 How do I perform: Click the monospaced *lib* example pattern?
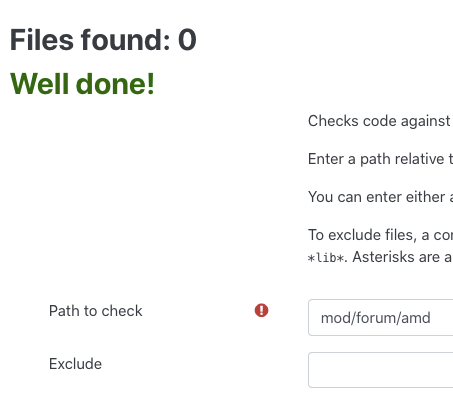327,258
